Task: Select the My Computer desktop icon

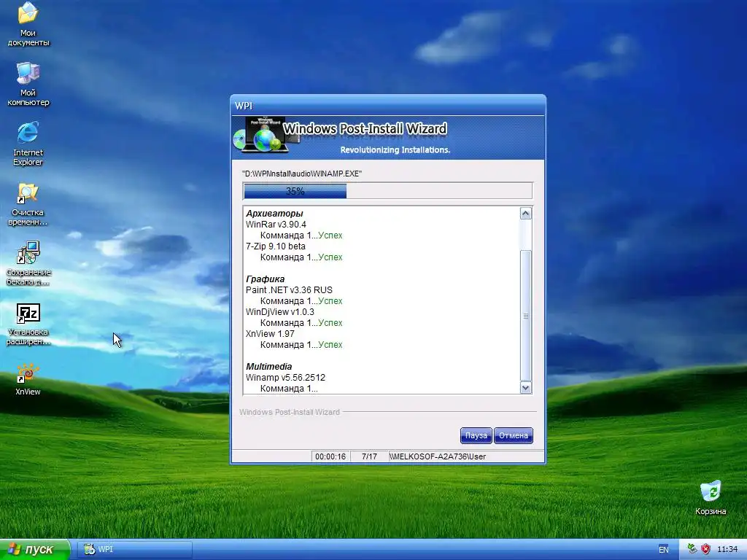Action: 28,84
